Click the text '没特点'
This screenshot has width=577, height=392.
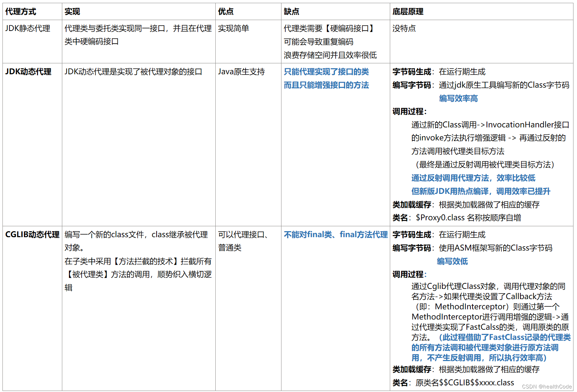pyautogui.click(x=404, y=29)
